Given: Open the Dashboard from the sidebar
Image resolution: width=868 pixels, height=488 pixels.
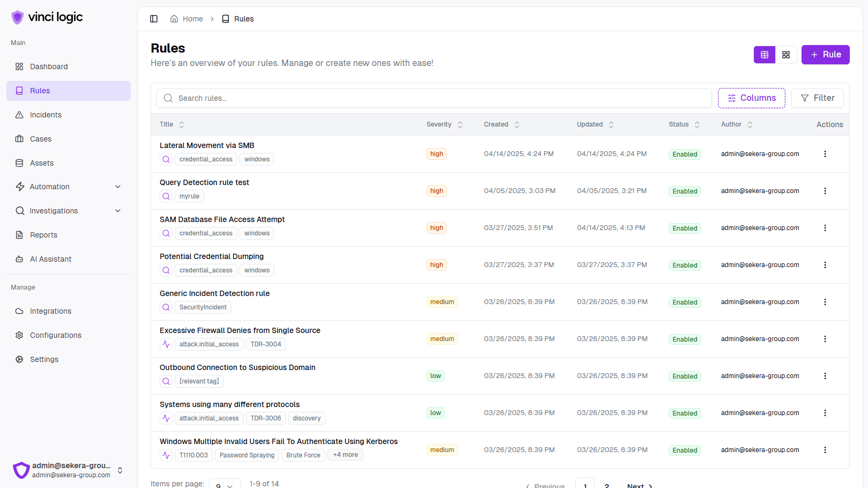Looking at the screenshot, I should pyautogui.click(x=49, y=66).
